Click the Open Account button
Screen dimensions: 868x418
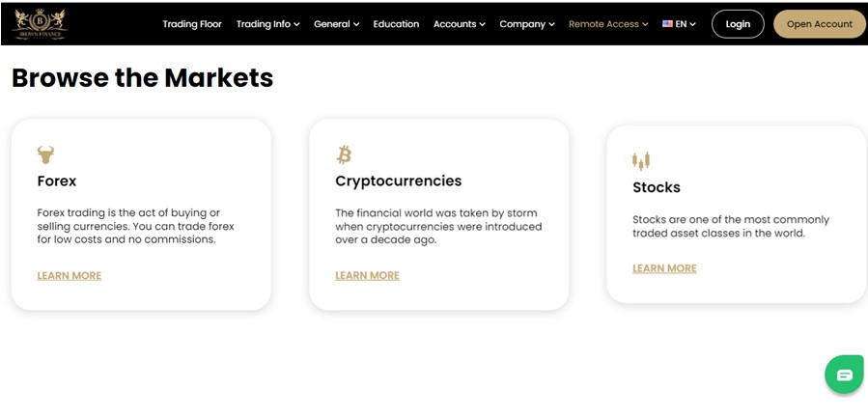pyautogui.click(x=820, y=24)
